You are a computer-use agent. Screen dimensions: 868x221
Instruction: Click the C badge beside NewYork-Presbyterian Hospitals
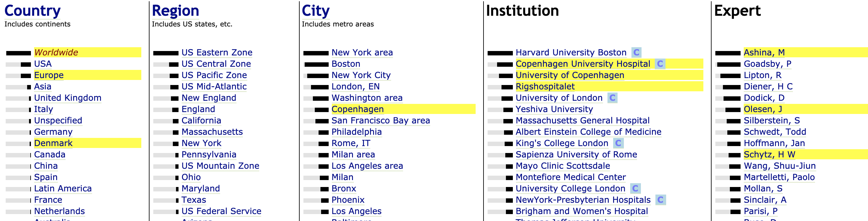click(x=660, y=200)
